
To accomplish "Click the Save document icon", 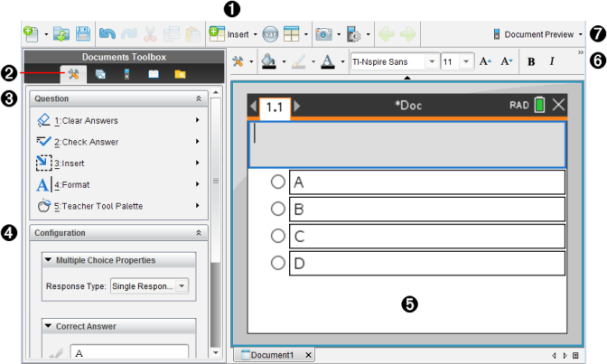I will [82, 34].
